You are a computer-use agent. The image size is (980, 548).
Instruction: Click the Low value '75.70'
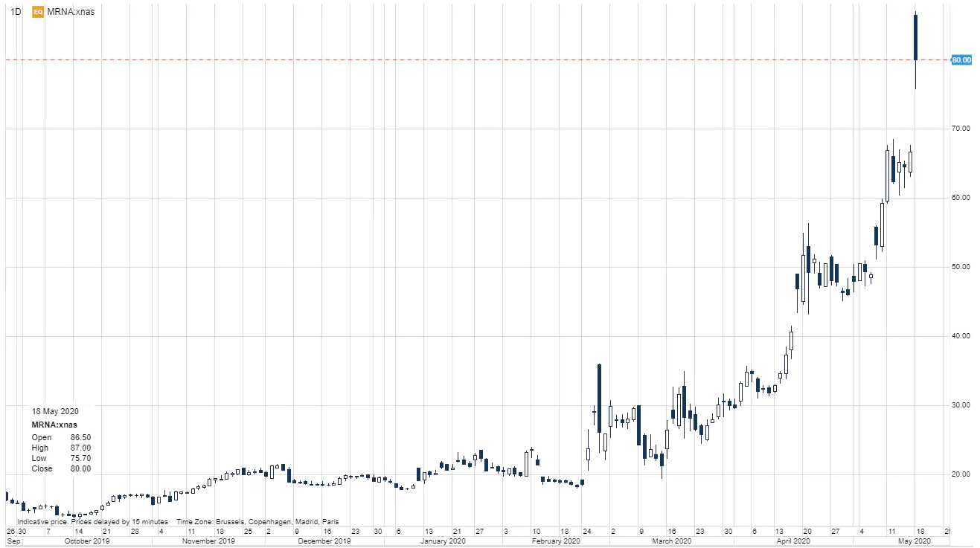pyautogui.click(x=80, y=458)
